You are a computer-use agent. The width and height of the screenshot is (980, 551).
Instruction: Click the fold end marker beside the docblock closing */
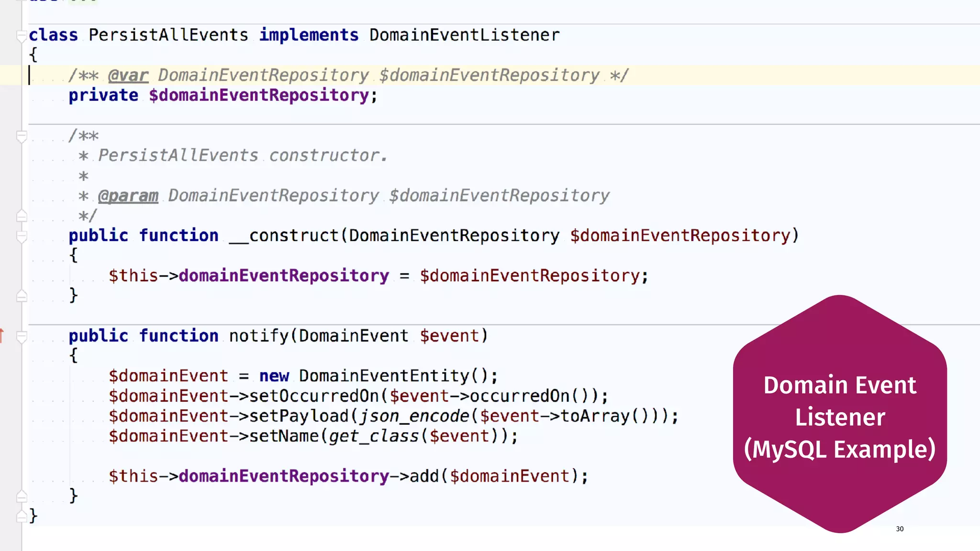(x=22, y=216)
